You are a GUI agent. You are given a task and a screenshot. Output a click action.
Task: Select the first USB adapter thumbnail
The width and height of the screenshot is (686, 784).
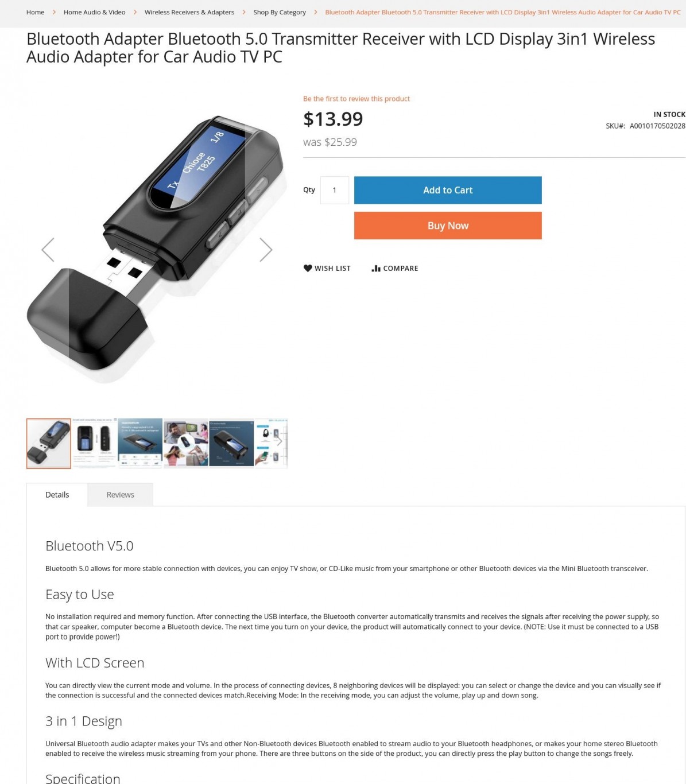(49, 443)
